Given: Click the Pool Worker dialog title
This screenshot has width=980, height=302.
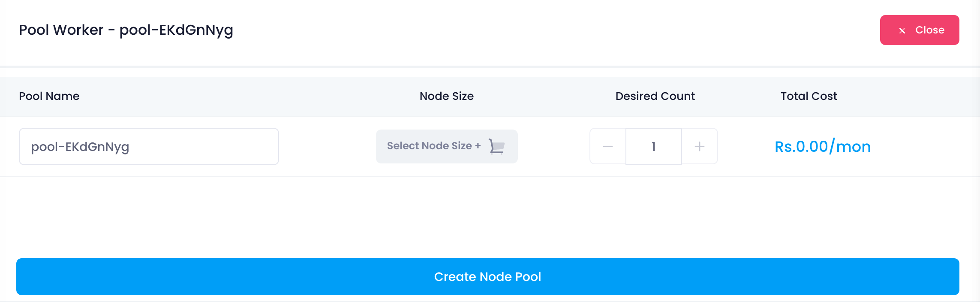Looking at the screenshot, I should [126, 30].
